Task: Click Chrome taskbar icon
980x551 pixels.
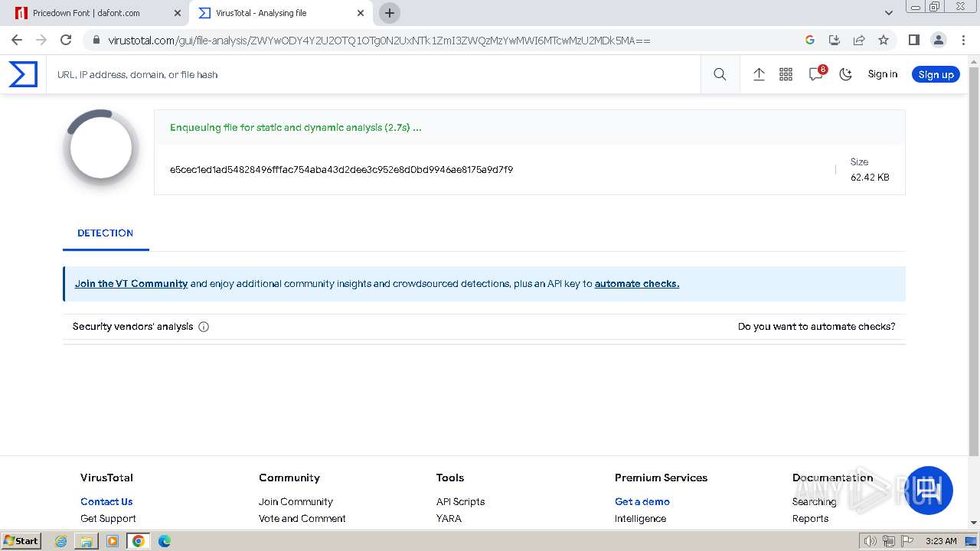Action: point(139,541)
